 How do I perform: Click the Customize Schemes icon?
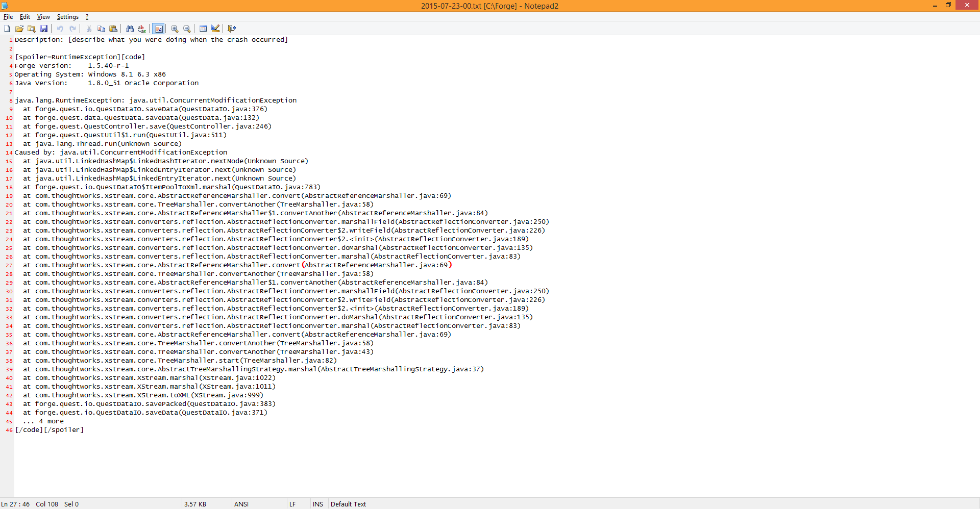[215, 29]
